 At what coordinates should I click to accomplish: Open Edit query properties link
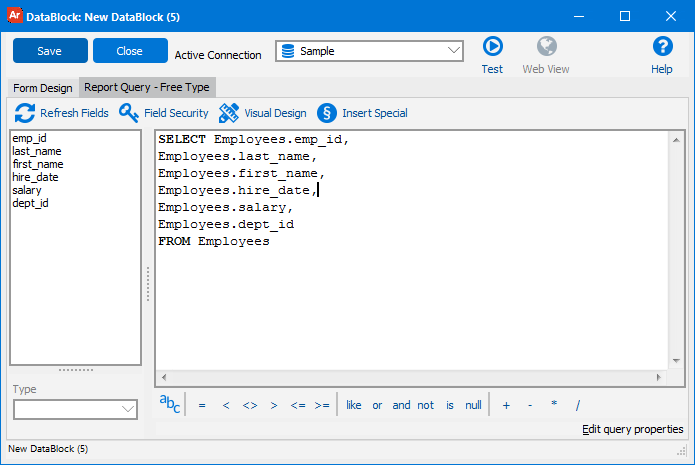point(632,429)
